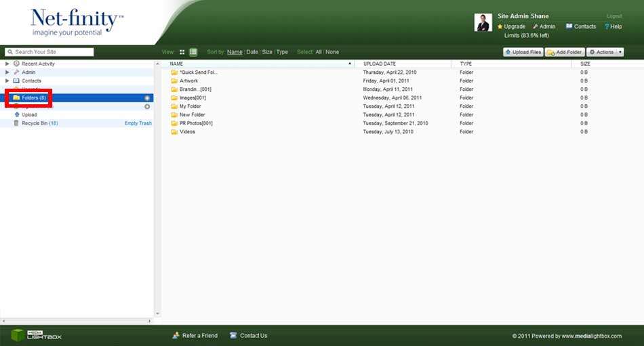Switch to thumbnail grid view

click(x=182, y=52)
